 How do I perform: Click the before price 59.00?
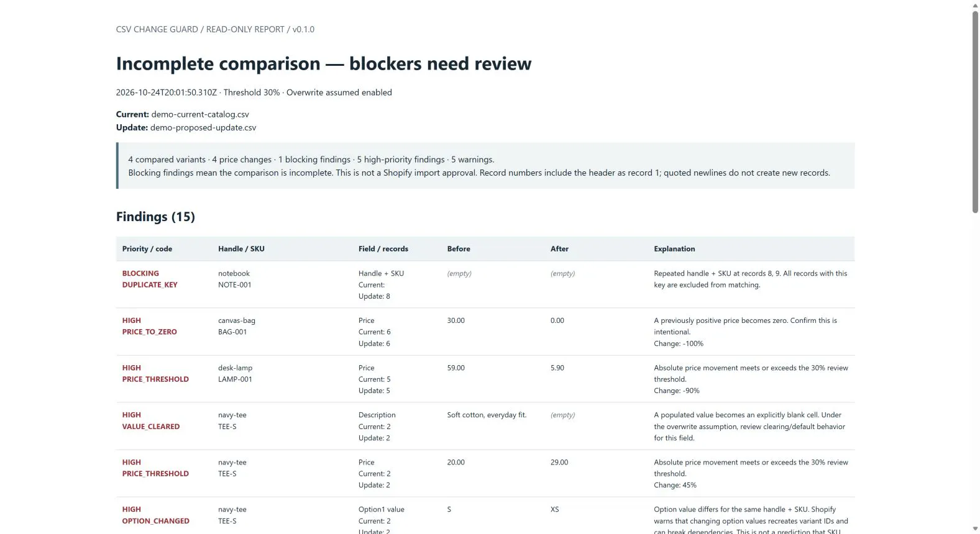(456, 368)
